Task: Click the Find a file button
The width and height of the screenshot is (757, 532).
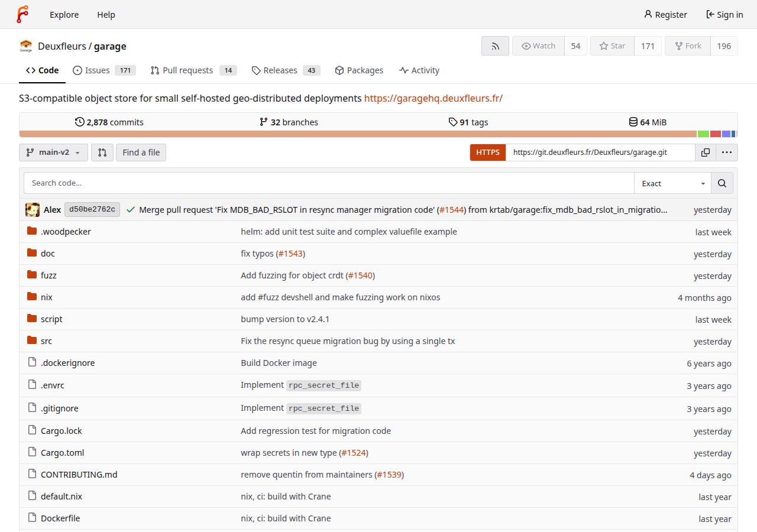Action: pos(141,153)
